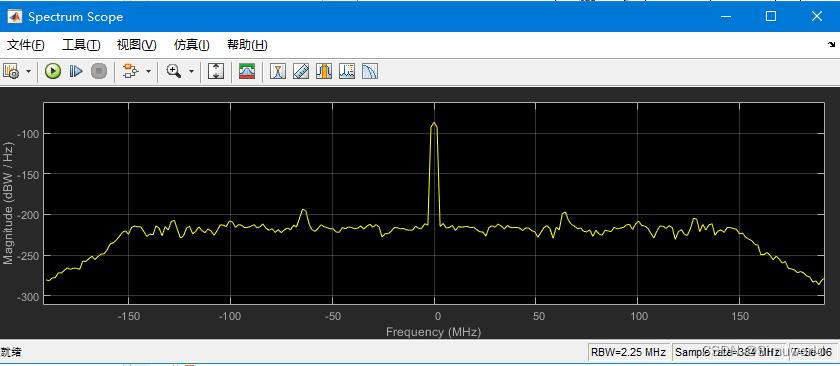Run the simulation with the green play button
Image resolution: width=840 pixels, height=366 pixels.
click(52, 71)
